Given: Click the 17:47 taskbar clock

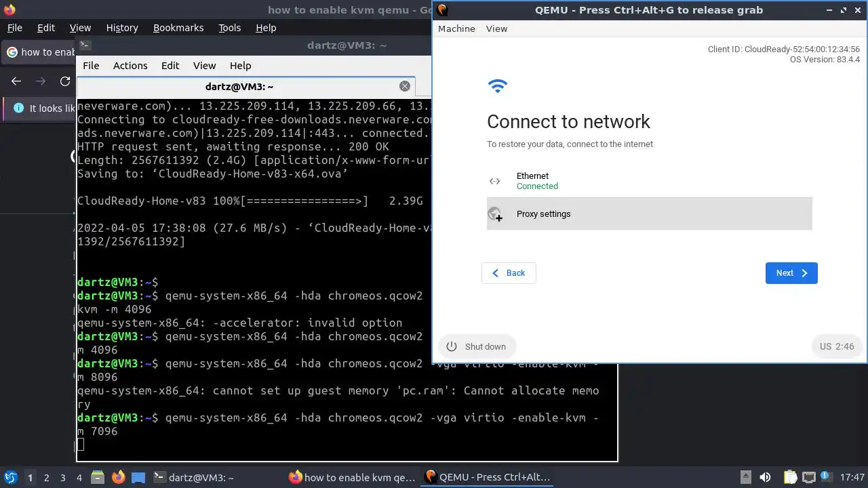Looking at the screenshot, I should coord(852,477).
